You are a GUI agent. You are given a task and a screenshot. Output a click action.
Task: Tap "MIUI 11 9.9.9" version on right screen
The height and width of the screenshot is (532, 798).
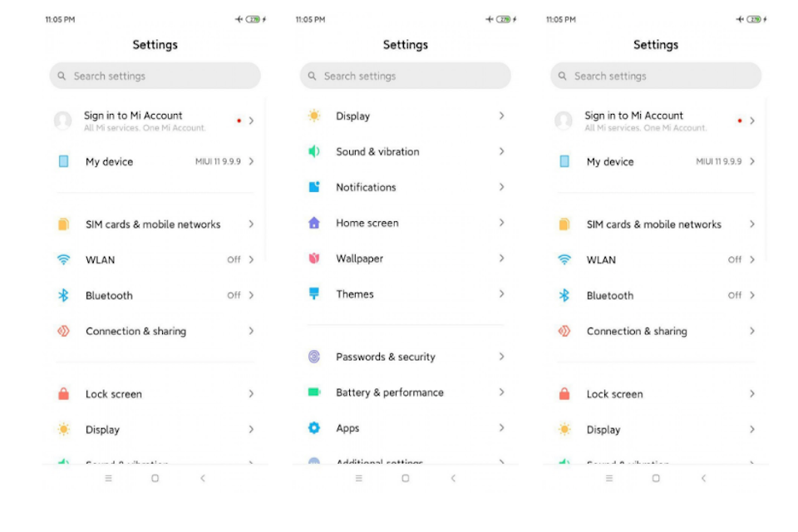click(x=718, y=161)
